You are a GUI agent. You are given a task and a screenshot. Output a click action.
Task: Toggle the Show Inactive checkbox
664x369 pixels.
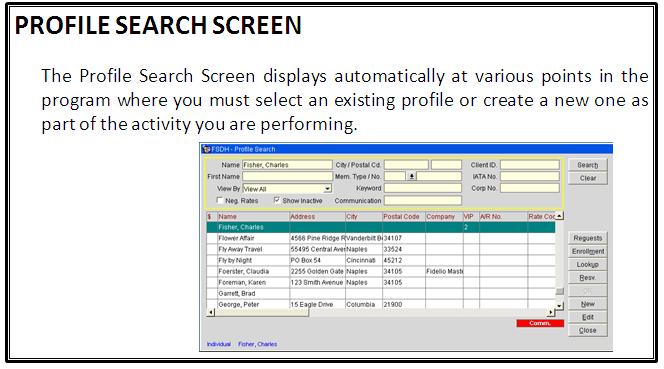point(277,200)
